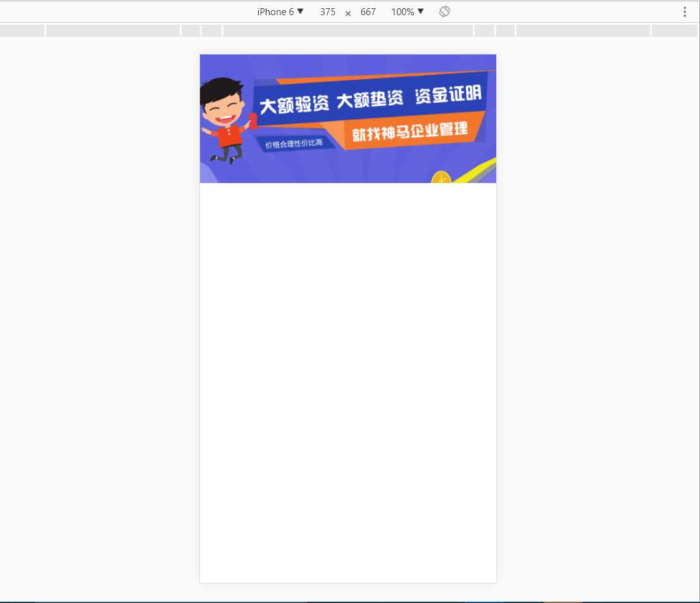Click the rotate device orientation icon

tap(444, 11)
